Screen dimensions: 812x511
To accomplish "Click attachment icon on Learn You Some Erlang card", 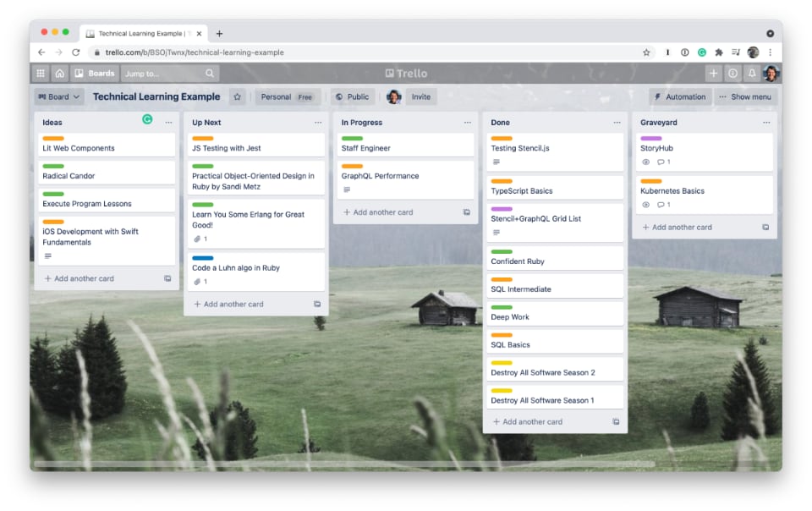I will click(197, 239).
